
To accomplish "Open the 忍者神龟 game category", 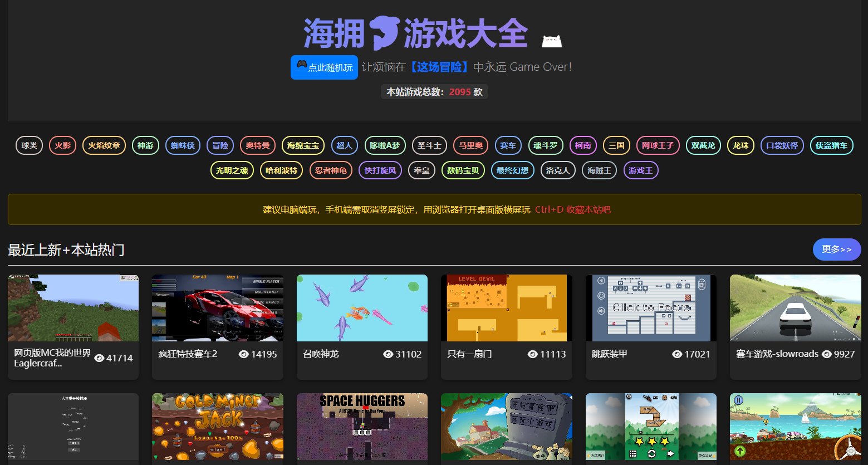I will [x=331, y=170].
